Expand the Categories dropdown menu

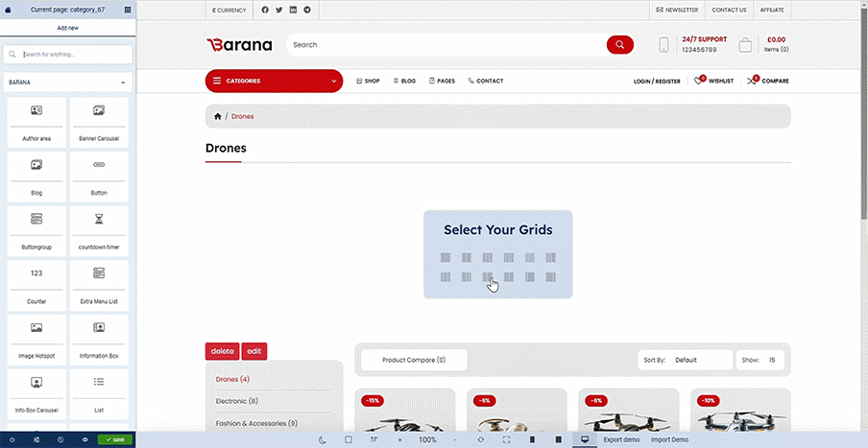(x=274, y=81)
